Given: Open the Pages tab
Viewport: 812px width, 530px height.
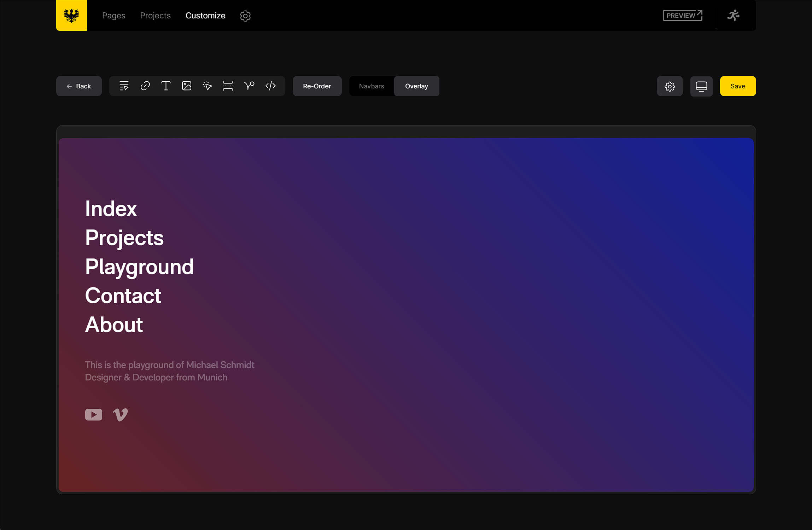Looking at the screenshot, I should tap(113, 16).
